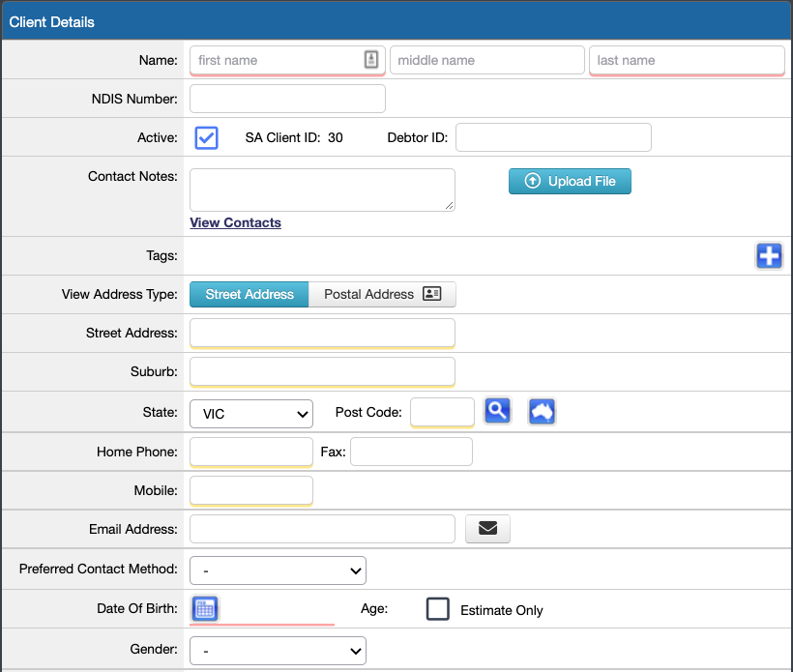
Task: Click the contact card icon in first name field
Action: [x=371, y=60]
